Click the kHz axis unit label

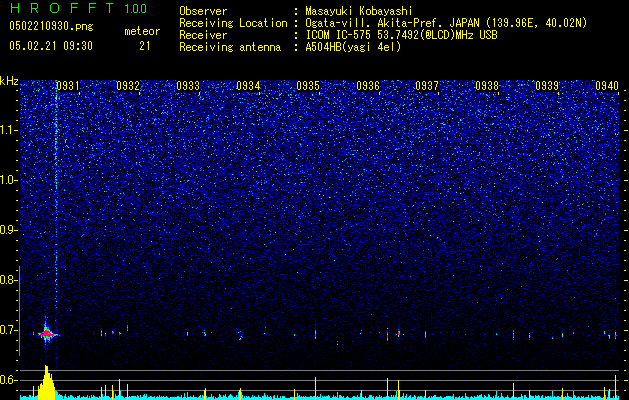tap(9, 81)
